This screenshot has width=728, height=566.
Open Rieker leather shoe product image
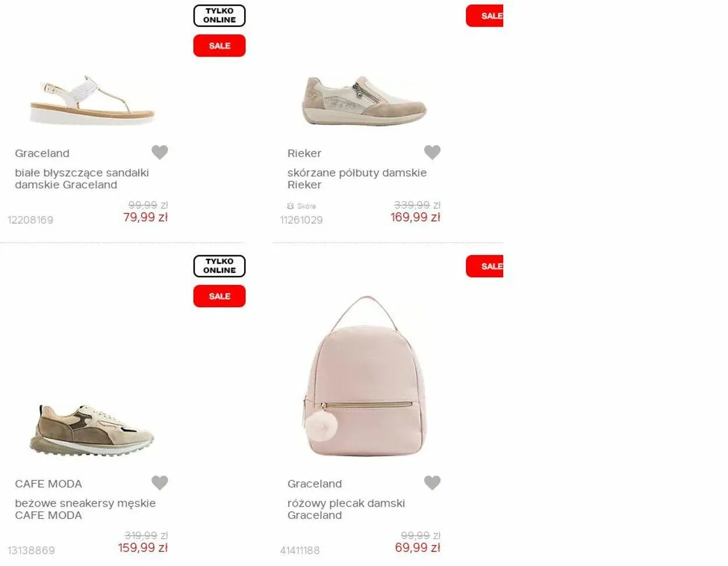coord(364,100)
